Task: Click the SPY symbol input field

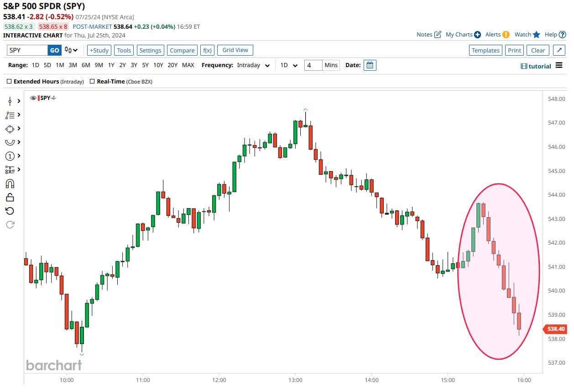Action: (x=27, y=51)
